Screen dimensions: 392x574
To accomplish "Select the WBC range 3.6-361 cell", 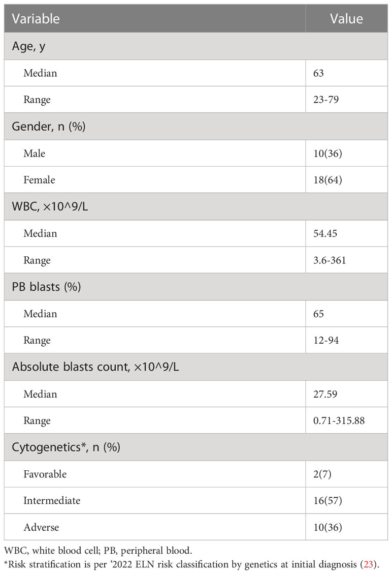I will (x=346, y=260).
